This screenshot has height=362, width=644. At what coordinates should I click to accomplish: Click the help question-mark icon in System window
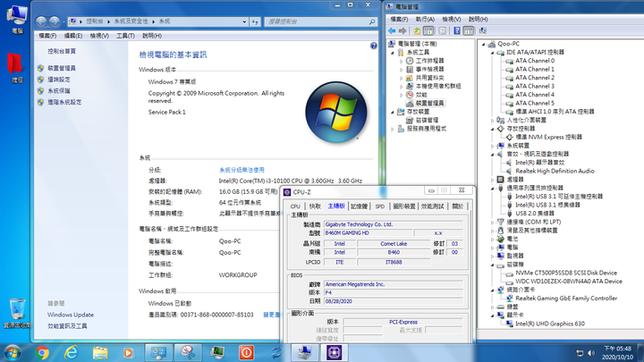click(x=373, y=46)
